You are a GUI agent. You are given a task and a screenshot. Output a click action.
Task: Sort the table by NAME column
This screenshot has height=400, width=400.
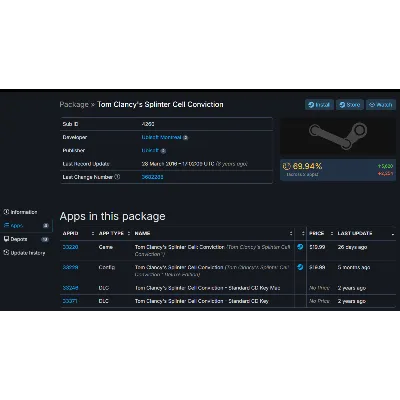pyautogui.click(x=213, y=233)
